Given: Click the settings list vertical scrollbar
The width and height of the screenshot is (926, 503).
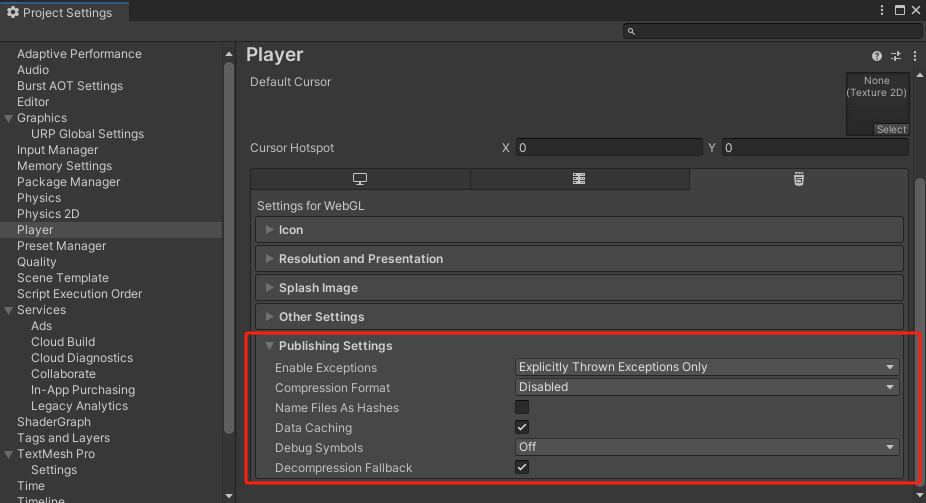Looking at the screenshot, I should pos(229,248).
